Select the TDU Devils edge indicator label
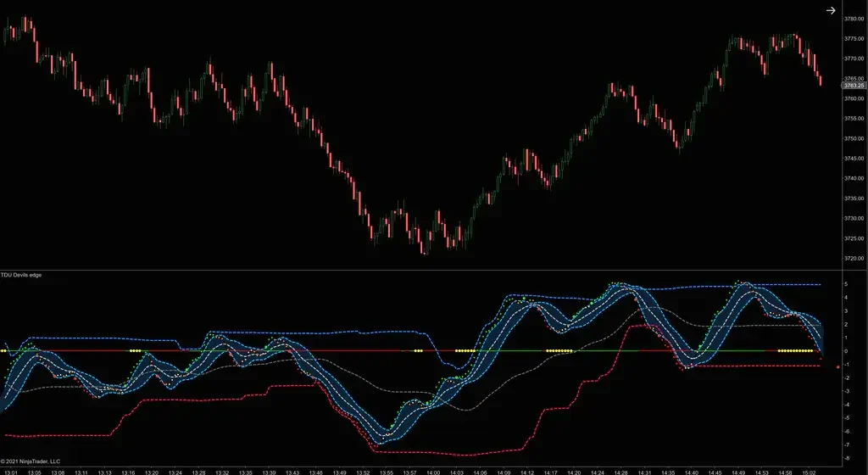 pos(21,275)
